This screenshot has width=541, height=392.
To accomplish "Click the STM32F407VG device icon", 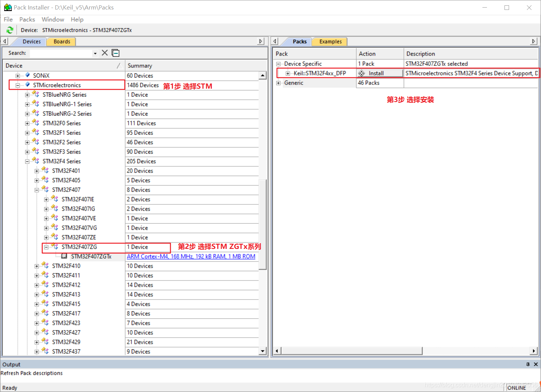I will click(55, 227).
